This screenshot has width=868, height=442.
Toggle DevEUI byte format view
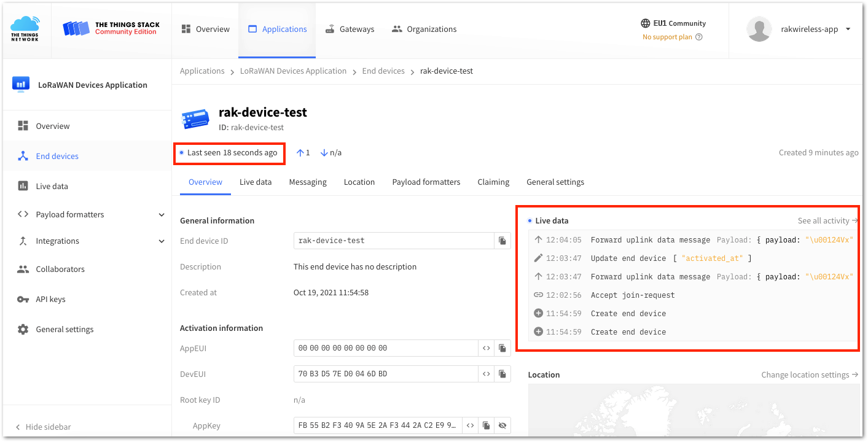(486, 374)
